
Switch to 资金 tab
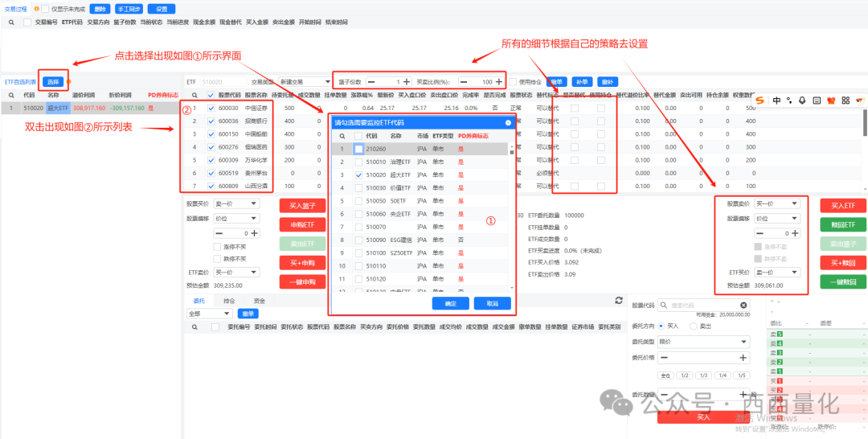[x=259, y=302]
